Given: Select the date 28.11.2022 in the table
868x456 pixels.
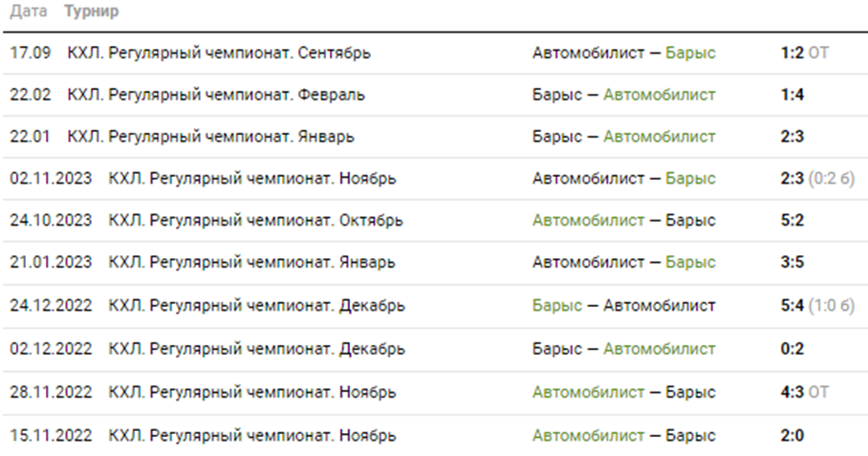Looking at the screenshot, I should coord(51,392).
